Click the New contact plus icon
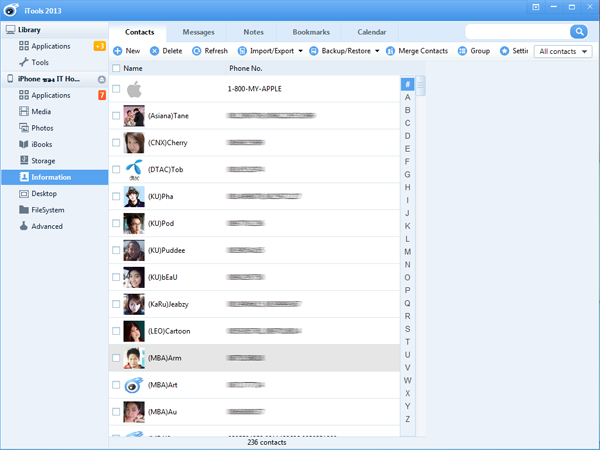The image size is (600, 450). (x=117, y=51)
